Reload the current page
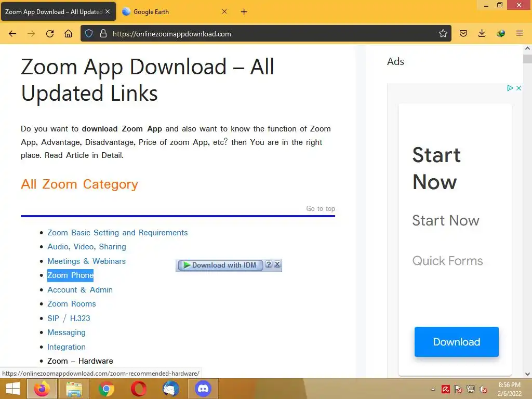 50,34
